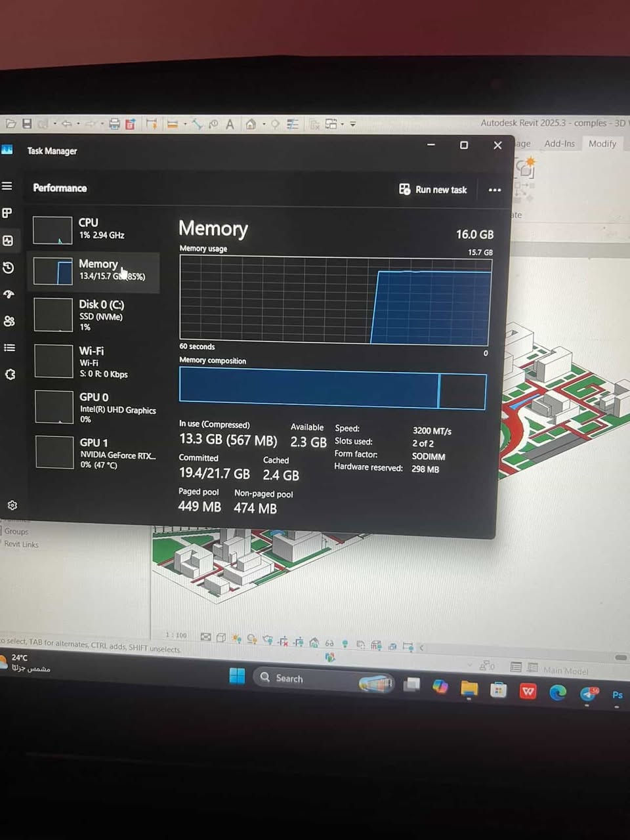Select Revit Text tool letter A icon
The width and height of the screenshot is (630, 840).
coord(230,124)
